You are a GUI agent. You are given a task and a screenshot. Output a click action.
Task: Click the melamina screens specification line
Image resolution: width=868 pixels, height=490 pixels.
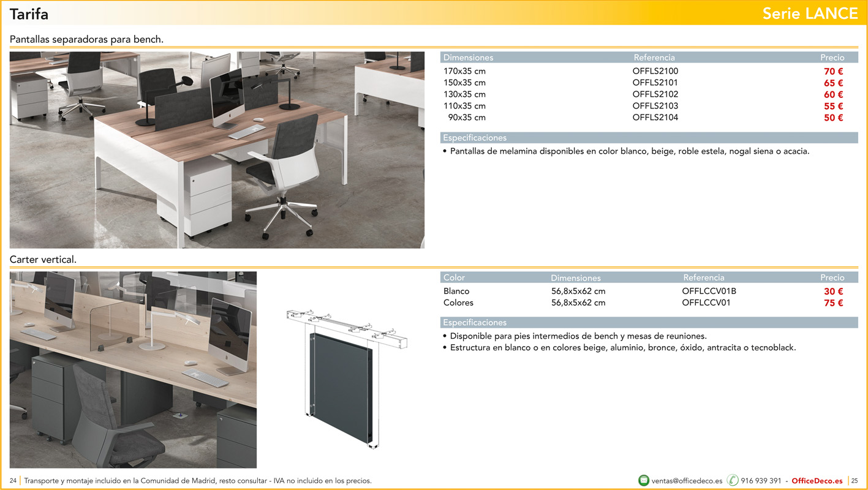(626, 151)
